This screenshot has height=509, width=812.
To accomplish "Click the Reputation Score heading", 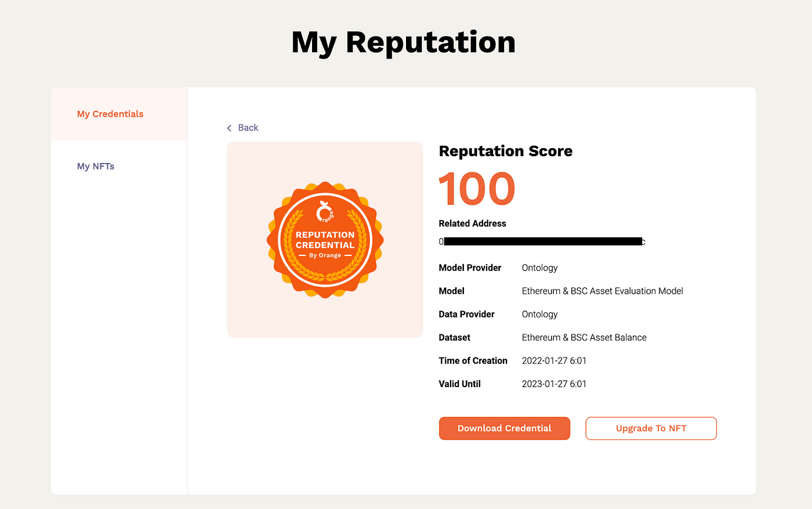I will point(506,151).
